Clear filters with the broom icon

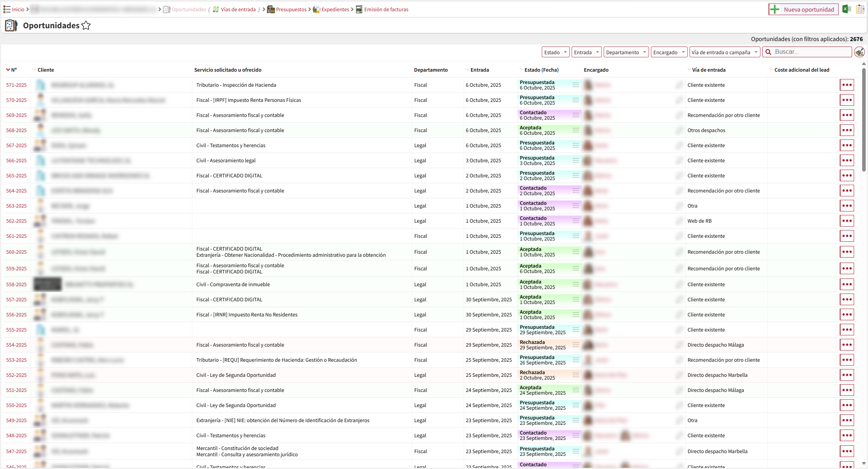859,52
